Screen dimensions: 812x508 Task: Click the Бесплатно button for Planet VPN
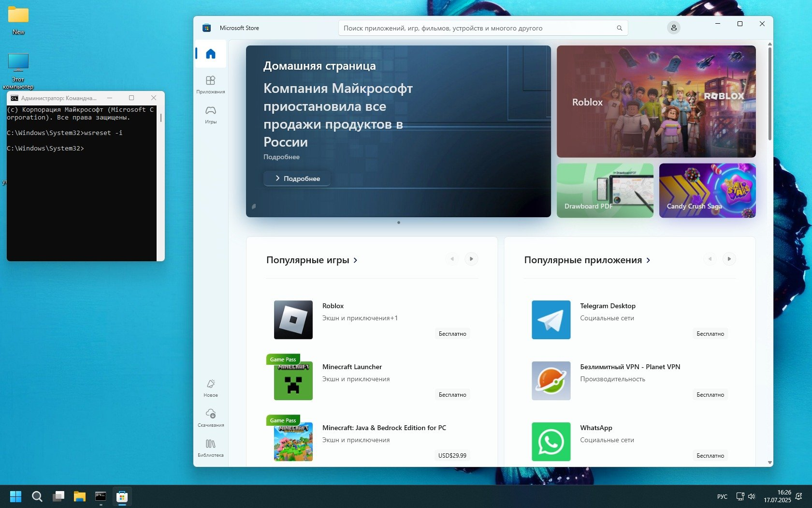click(x=710, y=395)
